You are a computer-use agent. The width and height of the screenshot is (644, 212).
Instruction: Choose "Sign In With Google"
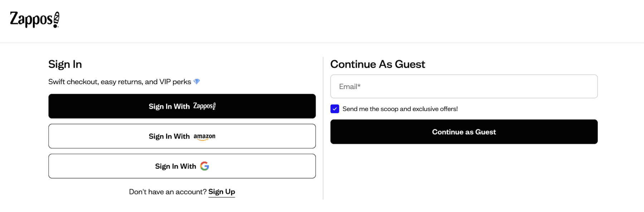[x=182, y=166]
